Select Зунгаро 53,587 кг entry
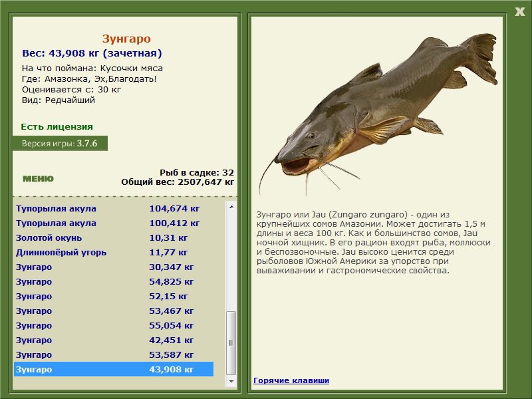The width and height of the screenshot is (532, 399). 113,355
